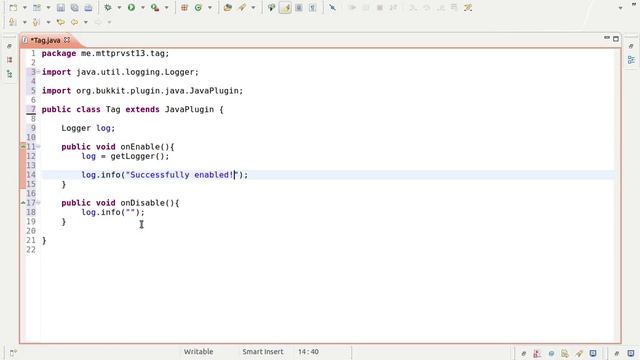This screenshot has height=360, width=640.
Task: Minimize the editor area
Action: (x=607, y=38)
